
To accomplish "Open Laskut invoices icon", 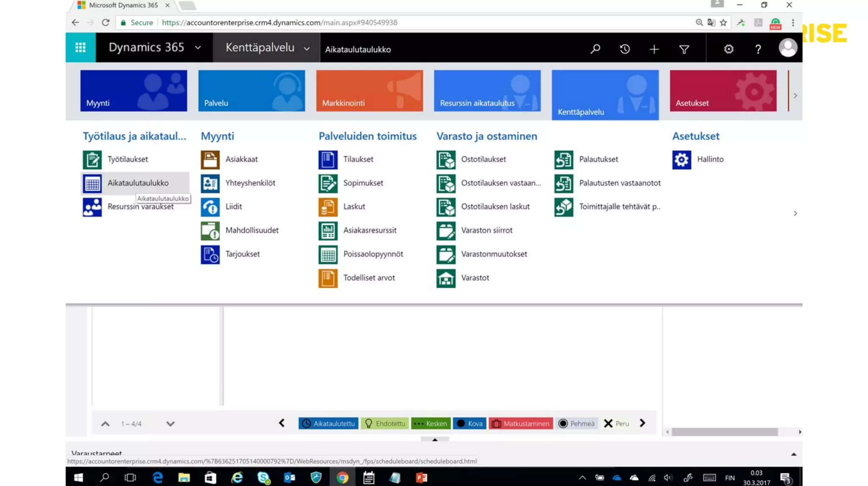I will [x=328, y=207].
